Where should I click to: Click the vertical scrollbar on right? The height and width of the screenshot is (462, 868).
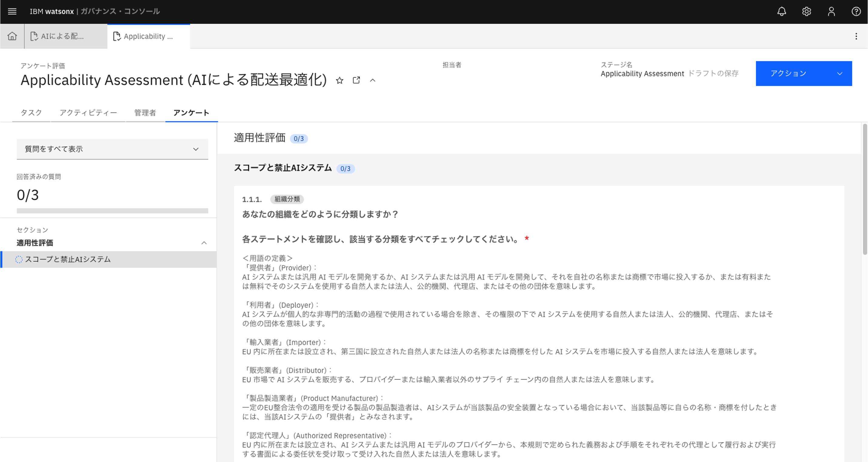tap(864, 189)
